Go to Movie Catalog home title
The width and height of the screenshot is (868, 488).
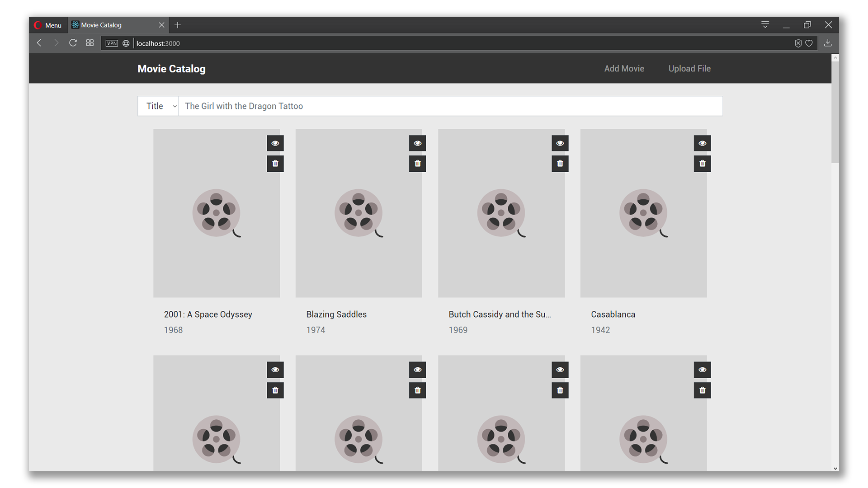tap(171, 69)
